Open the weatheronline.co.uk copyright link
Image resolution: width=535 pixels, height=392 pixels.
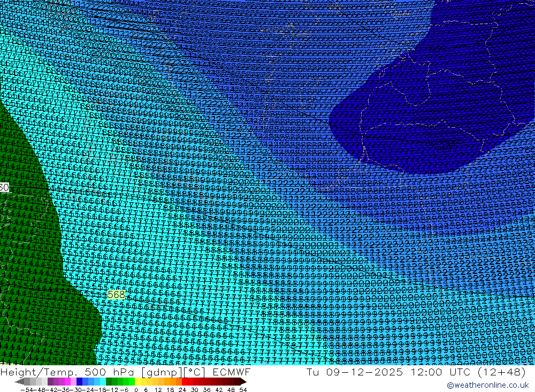click(487, 385)
